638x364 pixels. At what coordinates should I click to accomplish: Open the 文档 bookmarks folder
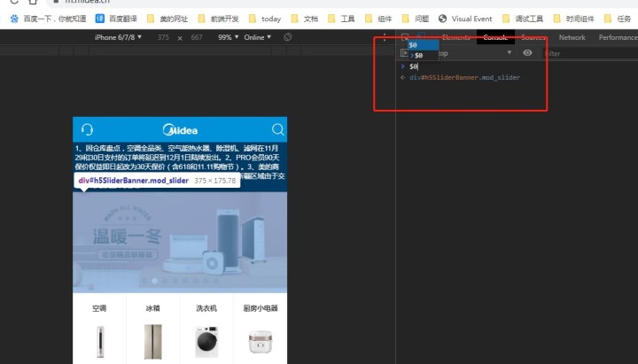[x=304, y=19]
